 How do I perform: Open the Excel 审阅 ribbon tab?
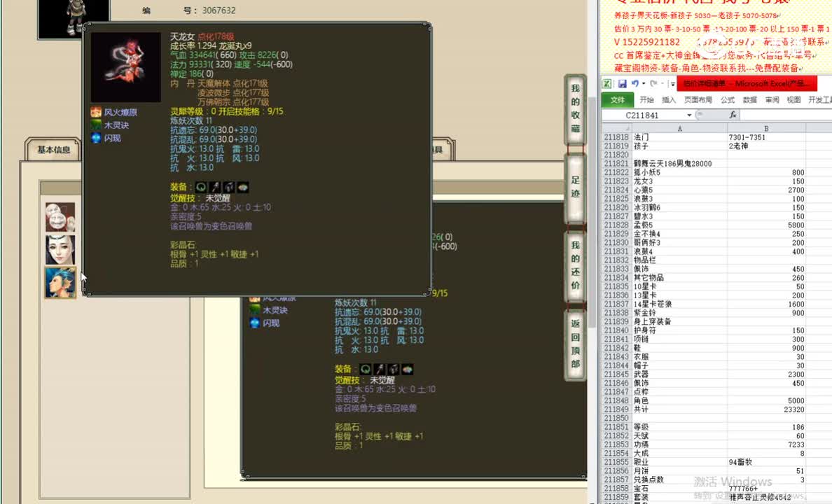pyautogui.click(x=772, y=99)
